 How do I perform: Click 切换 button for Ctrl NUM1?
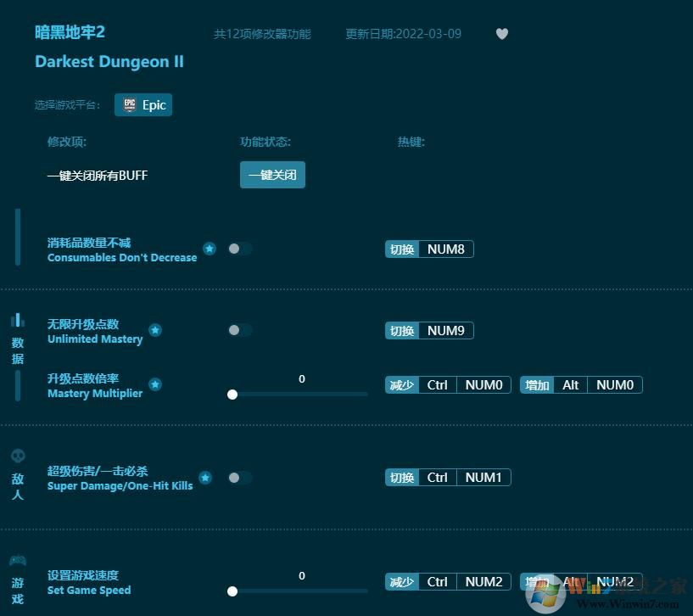pyautogui.click(x=402, y=477)
